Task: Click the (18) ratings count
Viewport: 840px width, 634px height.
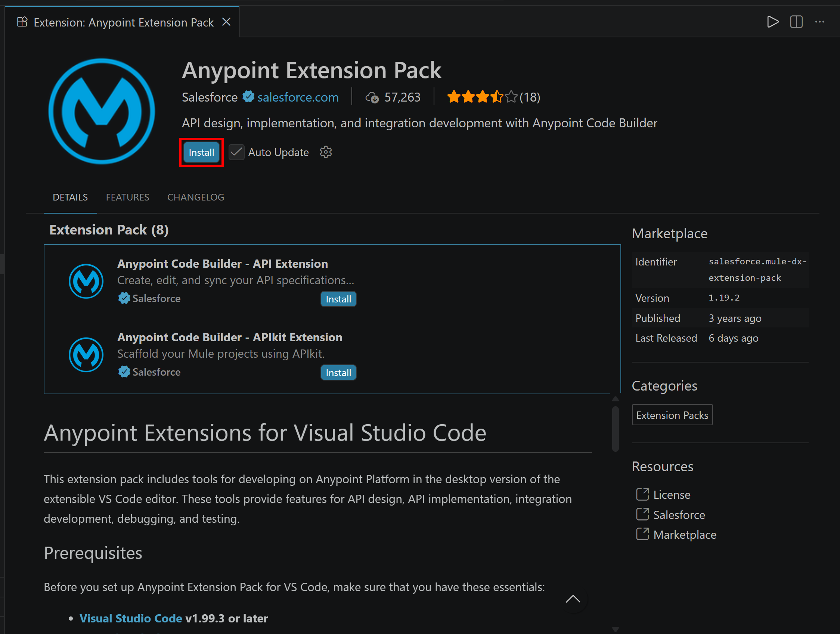Action: [530, 97]
